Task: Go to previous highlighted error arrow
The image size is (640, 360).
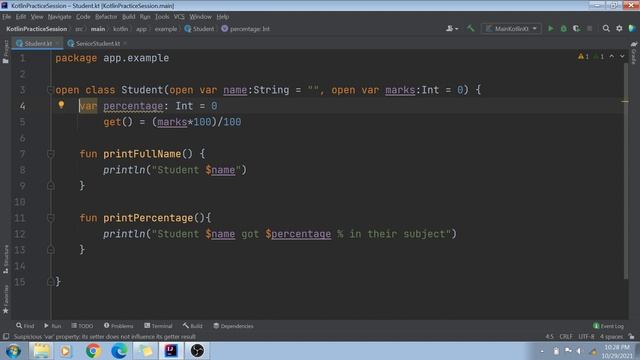Action: tap(612, 57)
